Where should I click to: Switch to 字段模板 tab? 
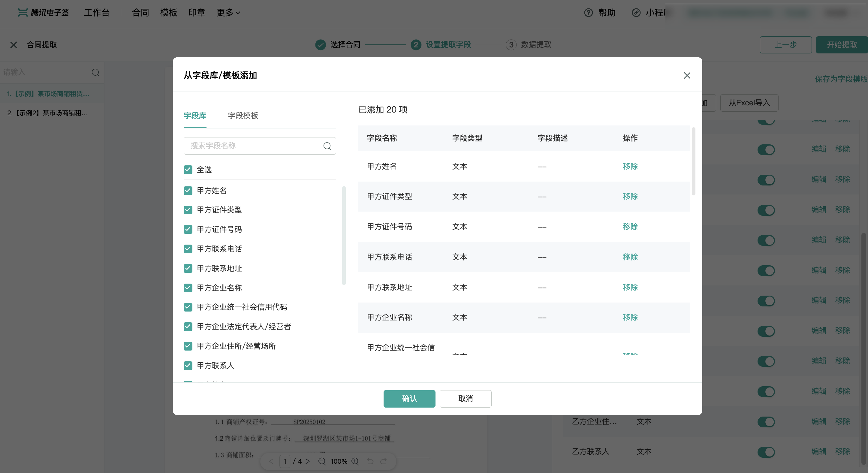pos(243,116)
